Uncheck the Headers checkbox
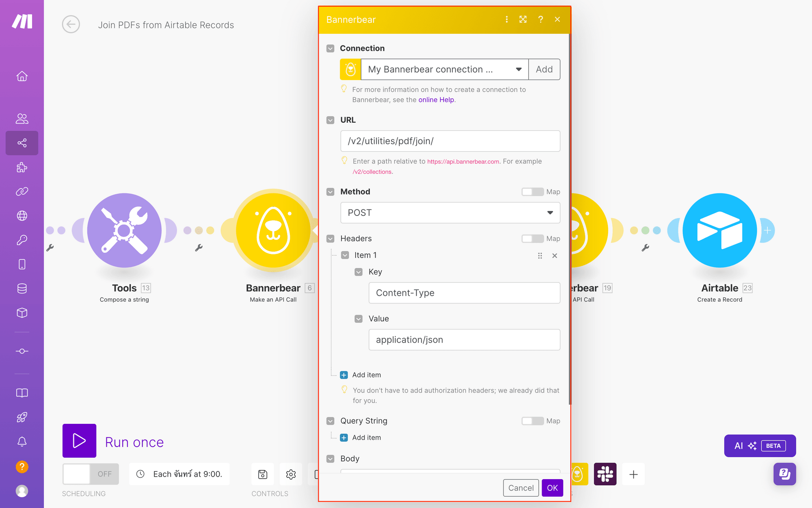The width and height of the screenshot is (812, 508). coord(330,239)
